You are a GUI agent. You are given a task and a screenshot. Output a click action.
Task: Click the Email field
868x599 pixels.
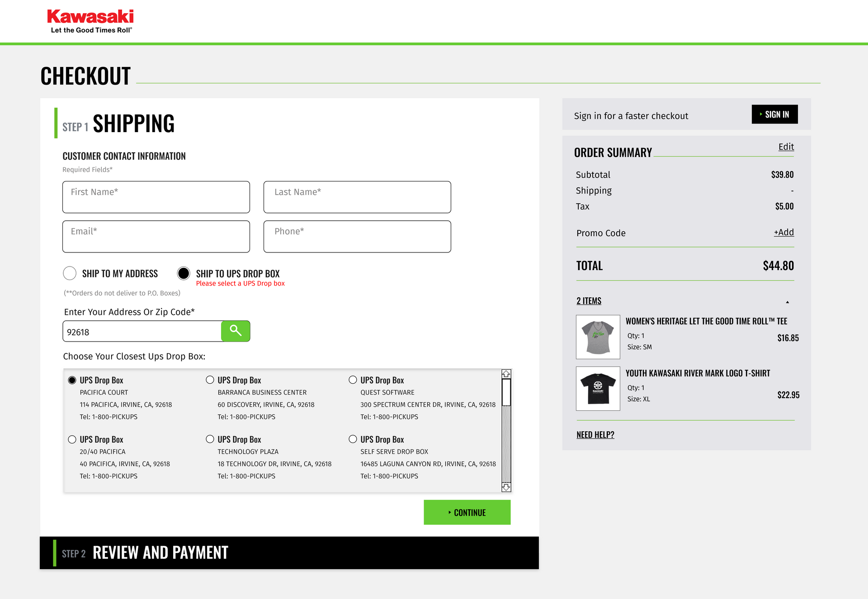click(156, 237)
